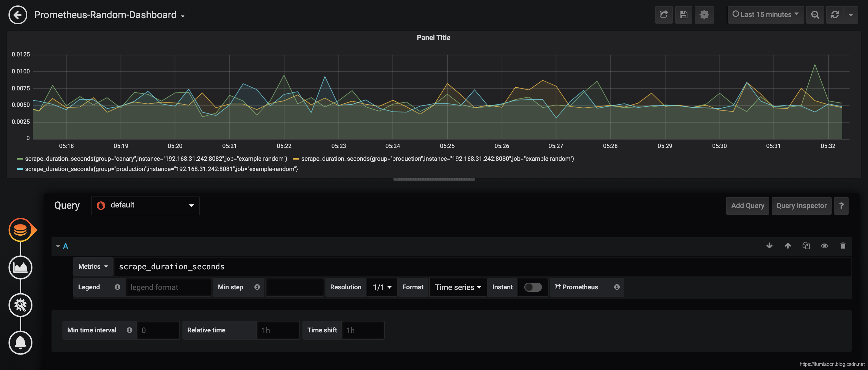Open the Metrics dropdown

click(93, 267)
